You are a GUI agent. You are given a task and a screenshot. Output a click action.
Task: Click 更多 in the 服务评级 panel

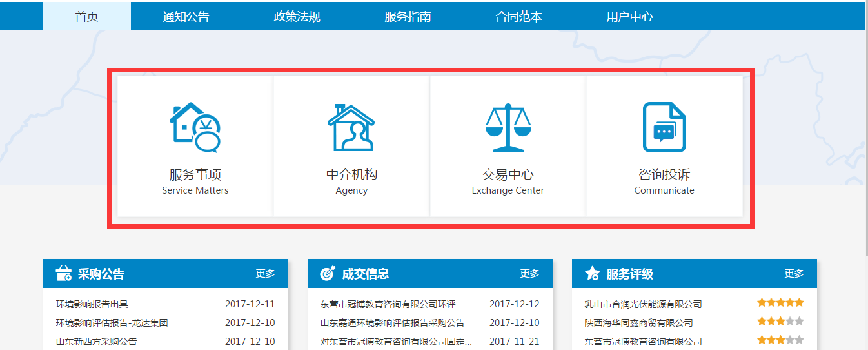(x=794, y=274)
